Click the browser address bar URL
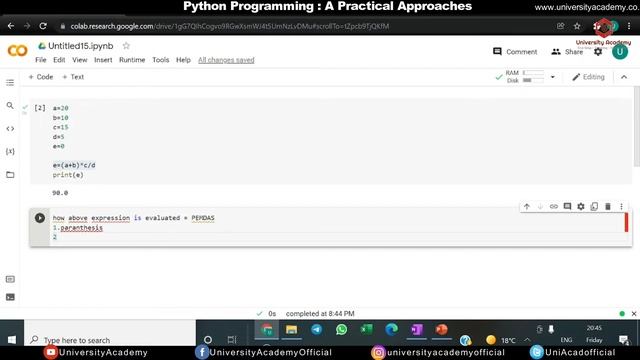The image size is (640, 360). [229, 26]
